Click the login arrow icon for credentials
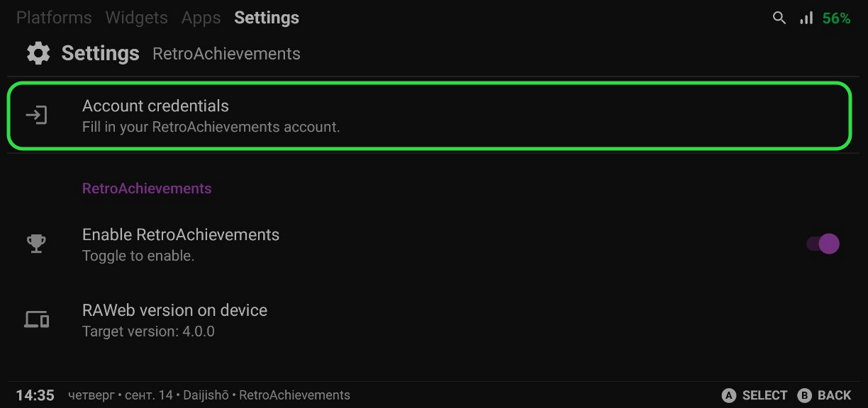This screenshot has height=408, width=868. pos(36,115)
